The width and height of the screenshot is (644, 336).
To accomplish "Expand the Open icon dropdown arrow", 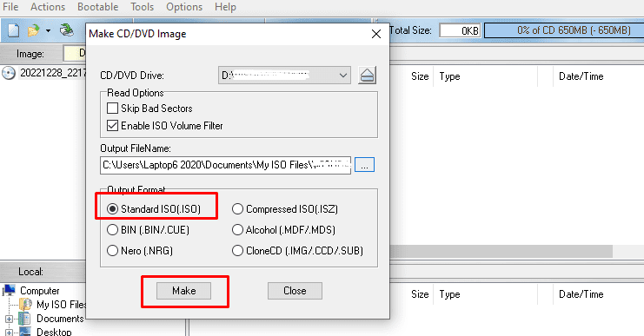I will (x=48, y=30).
